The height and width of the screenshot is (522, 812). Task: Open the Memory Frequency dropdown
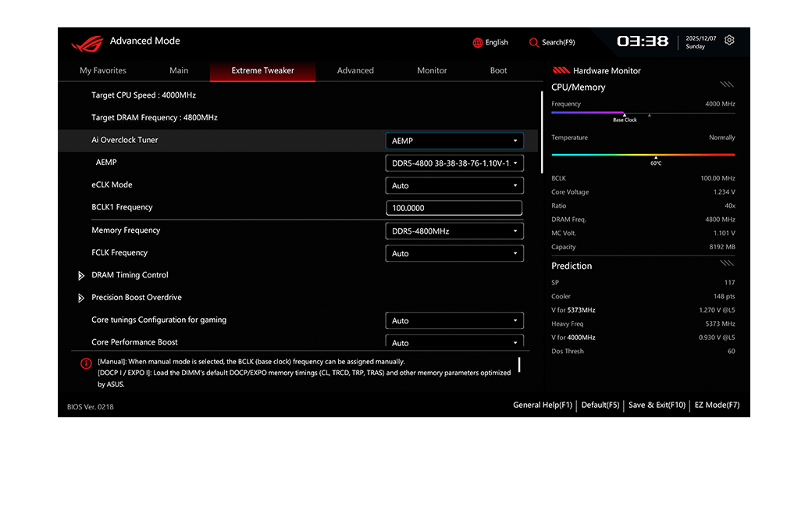[454, 231]
